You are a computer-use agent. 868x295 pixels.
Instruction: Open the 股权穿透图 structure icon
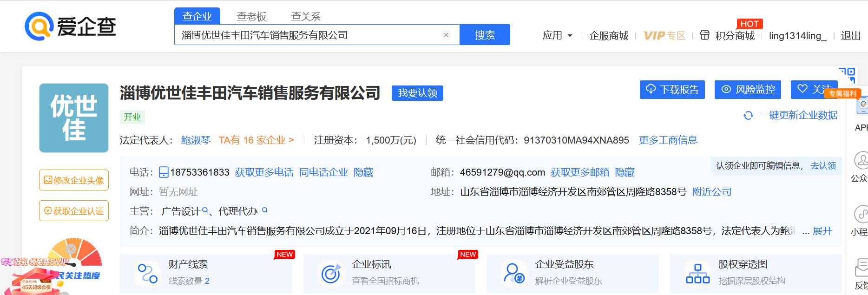[x=697, y=273]
